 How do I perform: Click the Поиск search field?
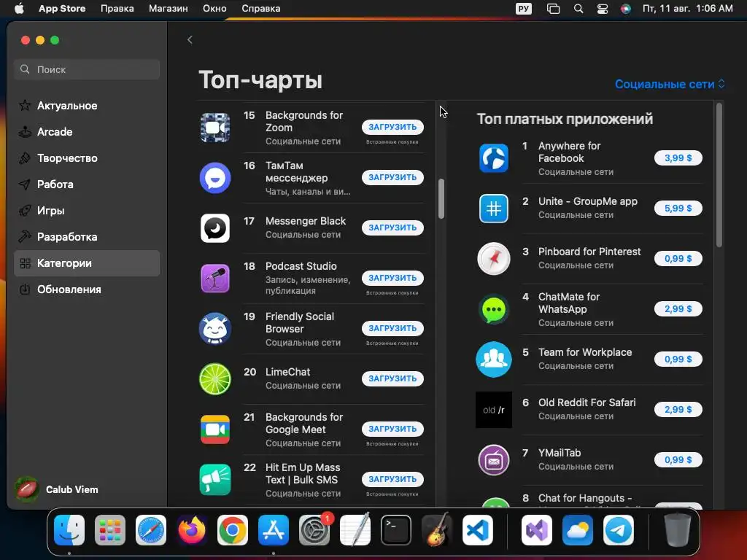coord(87,69)
